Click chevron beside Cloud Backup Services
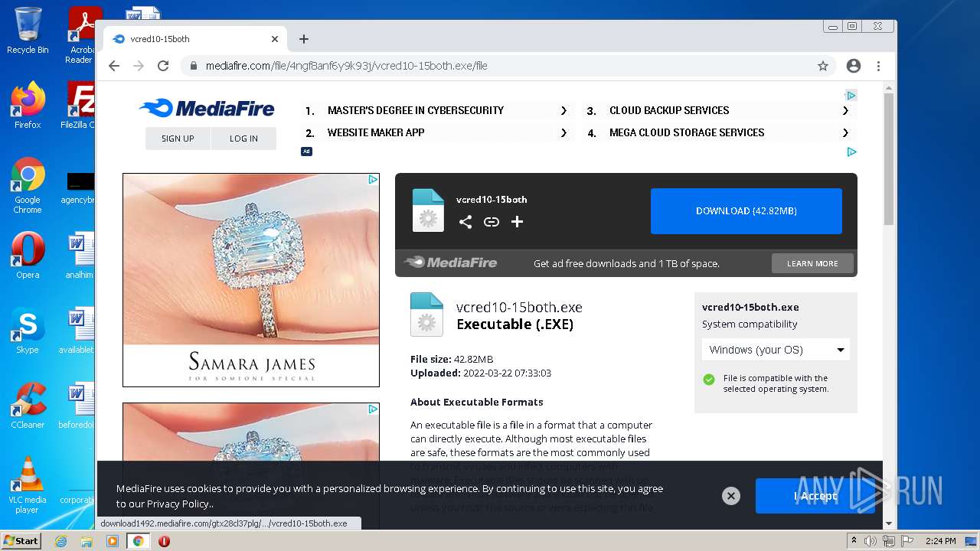The image size is (980, 551). (845, 110)
